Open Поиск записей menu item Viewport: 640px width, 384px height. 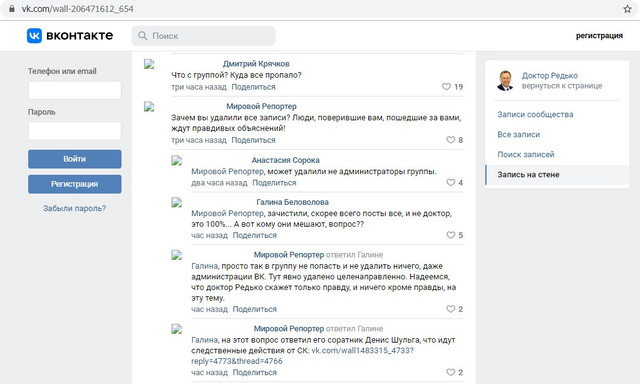[x=526, y=155]
